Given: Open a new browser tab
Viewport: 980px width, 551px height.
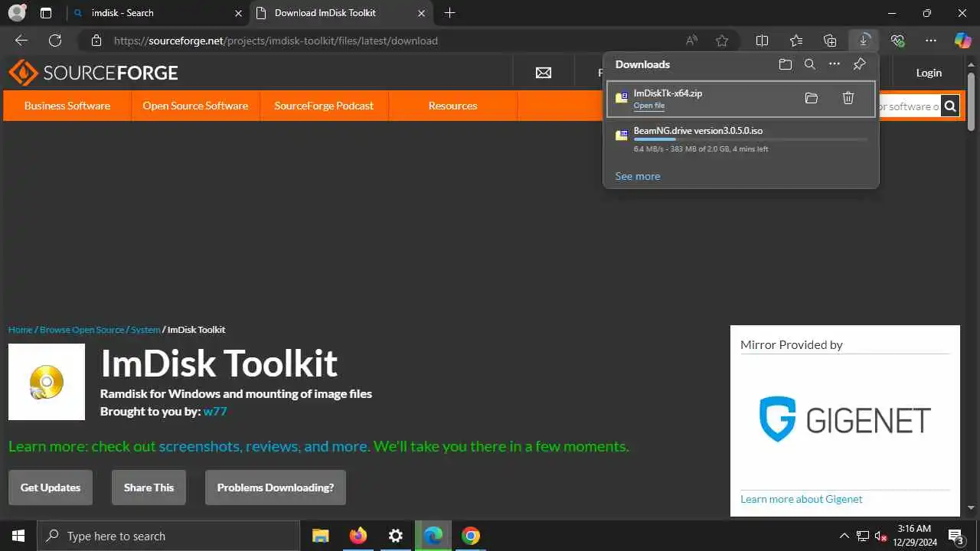Looking at the screenshot, I should point(450,13).
